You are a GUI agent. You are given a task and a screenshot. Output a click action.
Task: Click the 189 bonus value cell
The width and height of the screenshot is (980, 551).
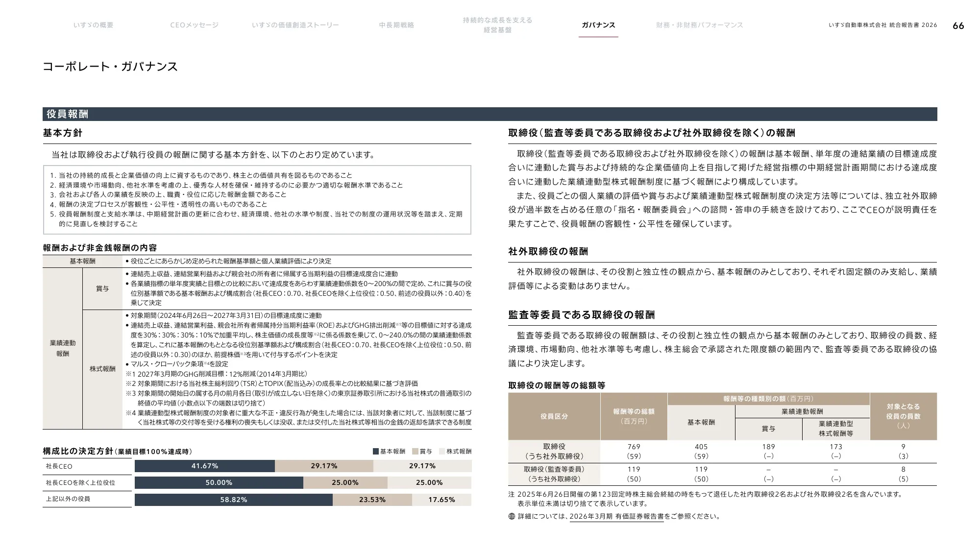[x=769, y=447]
